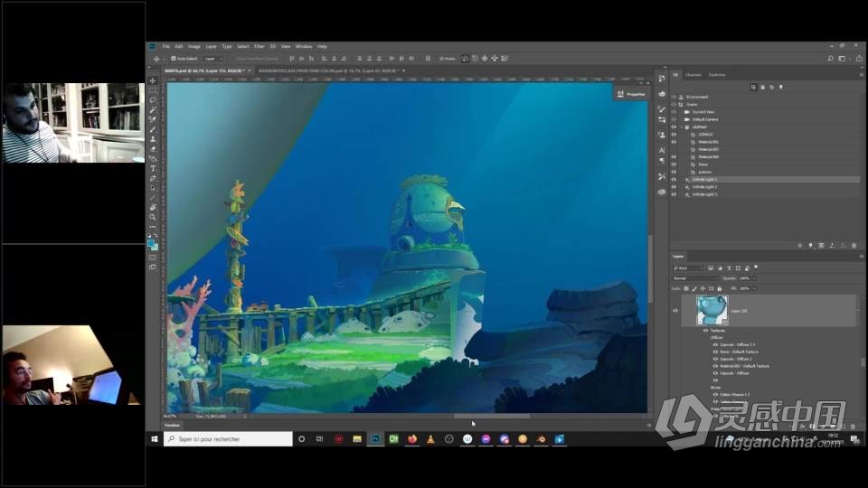Open the Timeline panel tab
The width and height of the screenshot is (868, 488).
[172, 426]
